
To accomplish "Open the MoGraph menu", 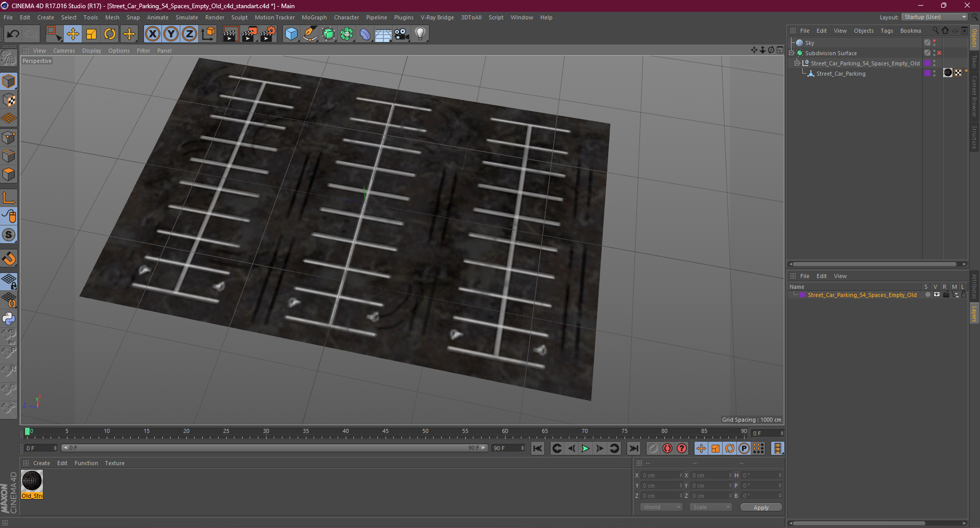I will pyautogui.click(x=314, y=17).
